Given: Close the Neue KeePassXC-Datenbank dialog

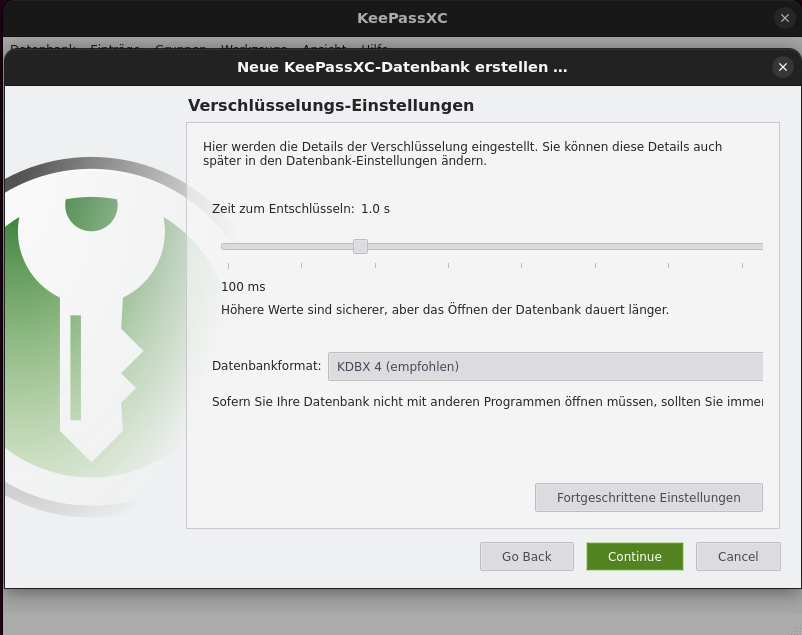Looking at the screenshot, I should pos(783,67).
